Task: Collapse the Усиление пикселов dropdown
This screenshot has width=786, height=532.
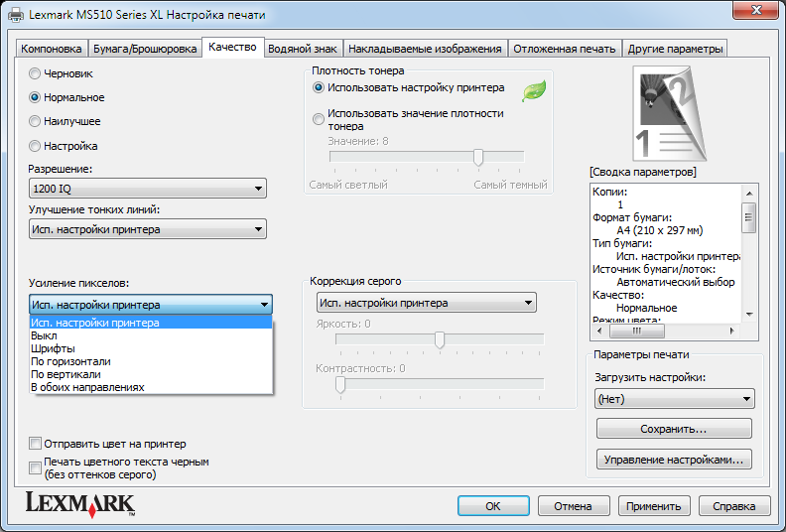Action: click(151, 305)
